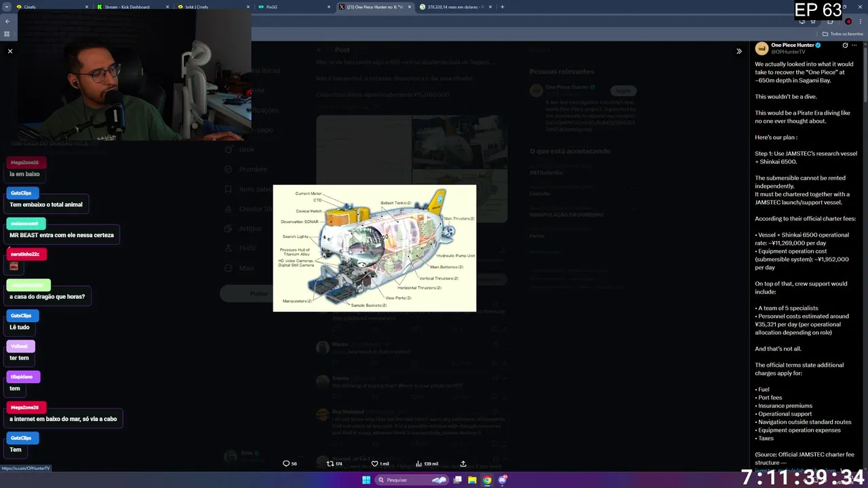The width and height of the screenshot is (868, 488).
Task: Click chat message 'Lê tudo'
Action: pos(19,327)
